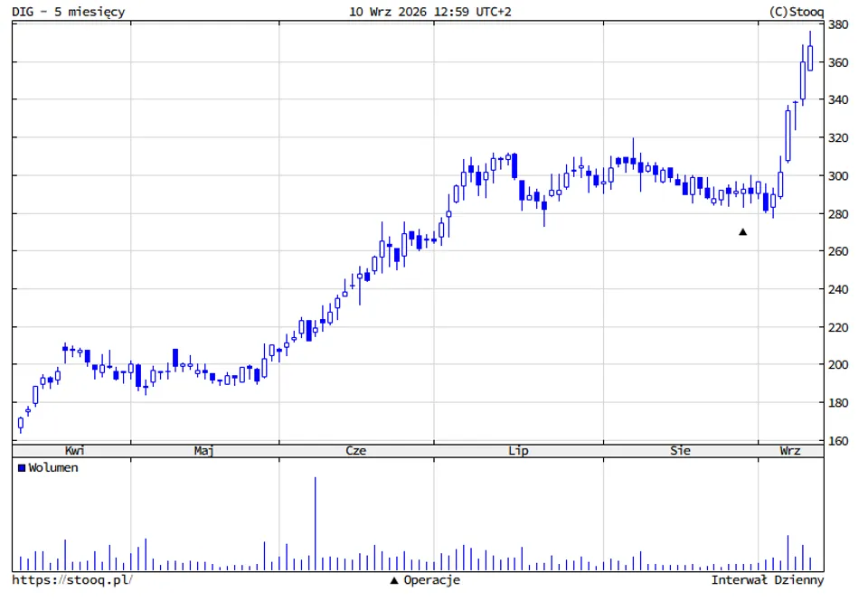Select the Wrz month label on axis
Viewport: 868px width, 601px height.
pos(790,450)
